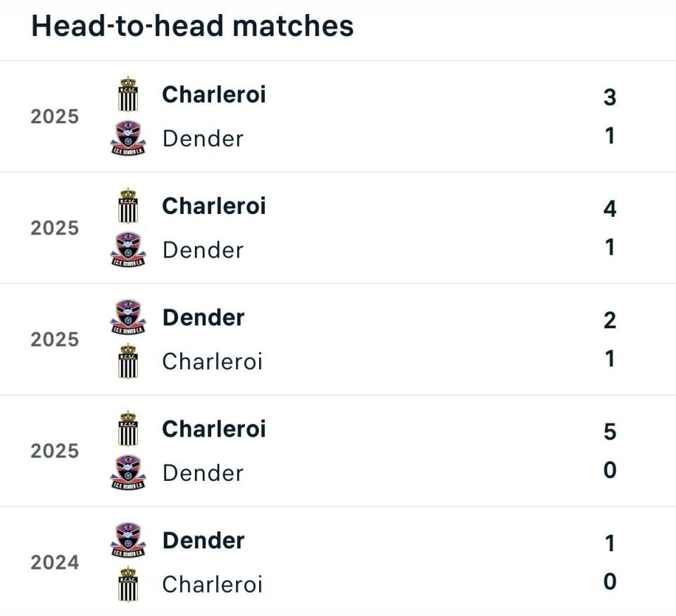Open Charleroi crest in the 5-0 match
This screenshot has height=616, width=676.
[128, 429]
